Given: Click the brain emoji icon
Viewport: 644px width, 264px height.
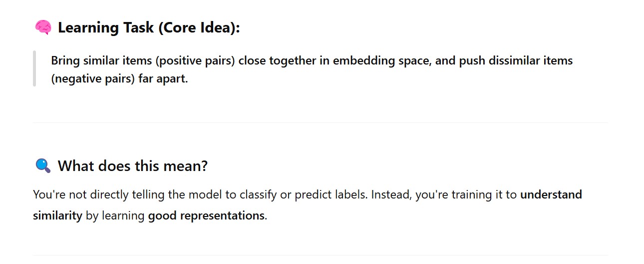Looking at the screenshot, I should 43,27.
